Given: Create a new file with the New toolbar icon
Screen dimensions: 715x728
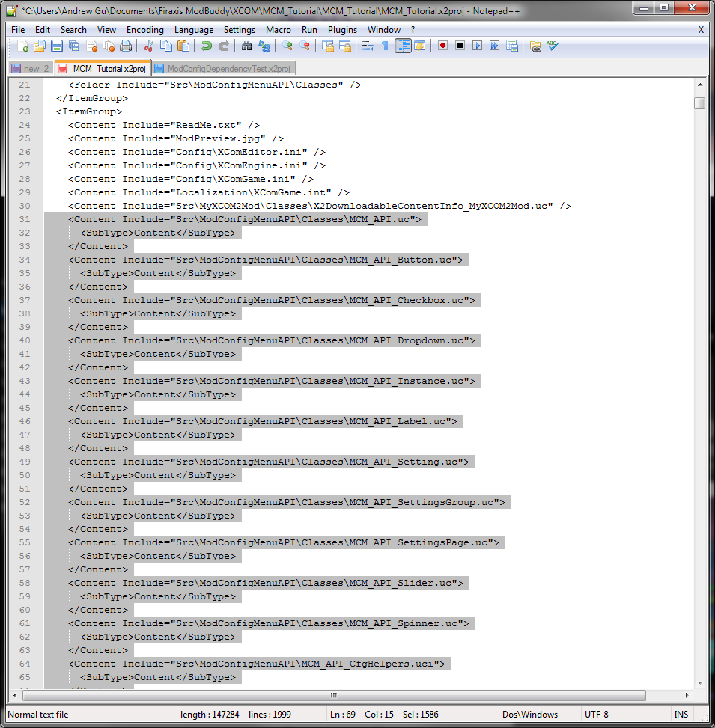Looking at the screenshot, I should point(22,46).
